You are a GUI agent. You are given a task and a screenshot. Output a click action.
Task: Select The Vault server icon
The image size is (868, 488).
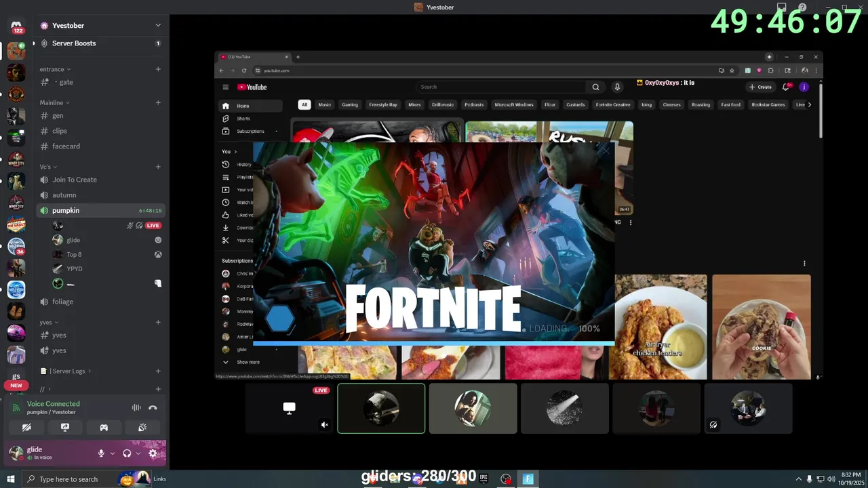(16, 224)
